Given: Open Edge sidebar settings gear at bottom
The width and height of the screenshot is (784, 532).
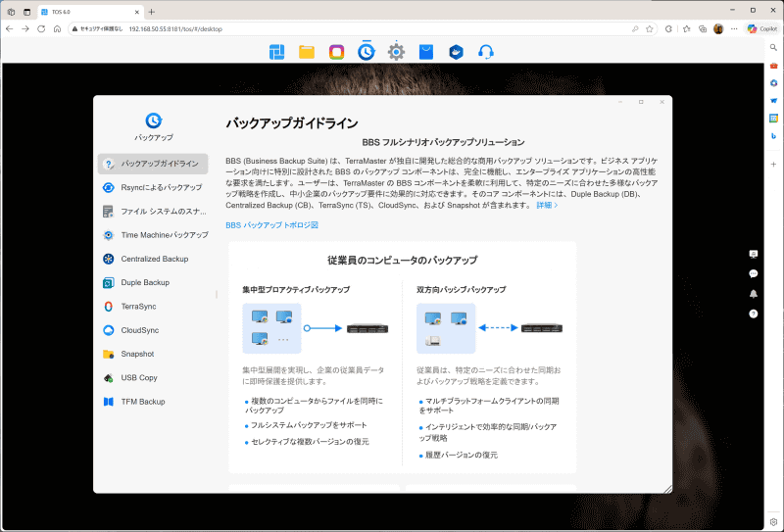Looking at the screenshot, I should coord(773,522).
